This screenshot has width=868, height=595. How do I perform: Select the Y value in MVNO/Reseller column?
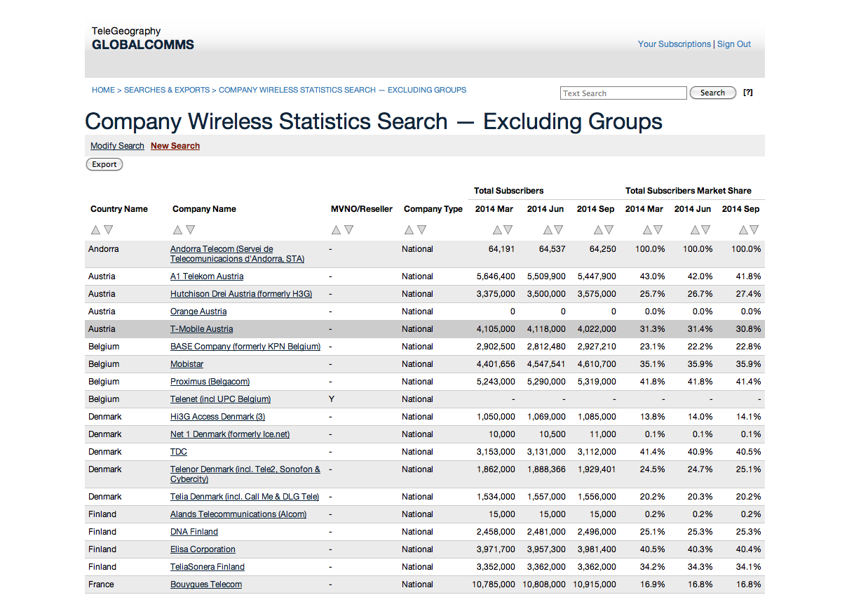click(x=332, y=399)
